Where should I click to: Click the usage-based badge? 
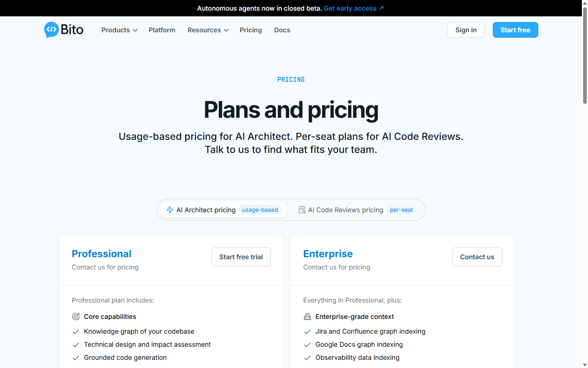[x=260, y=210]
